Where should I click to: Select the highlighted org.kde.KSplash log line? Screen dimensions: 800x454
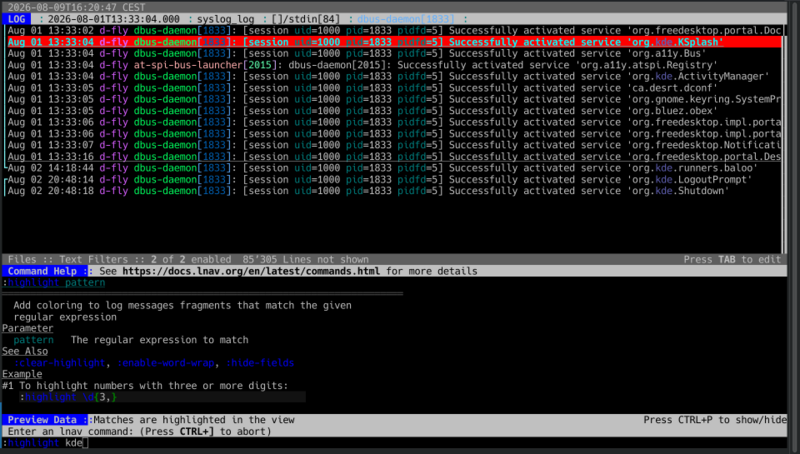point(394,42)
